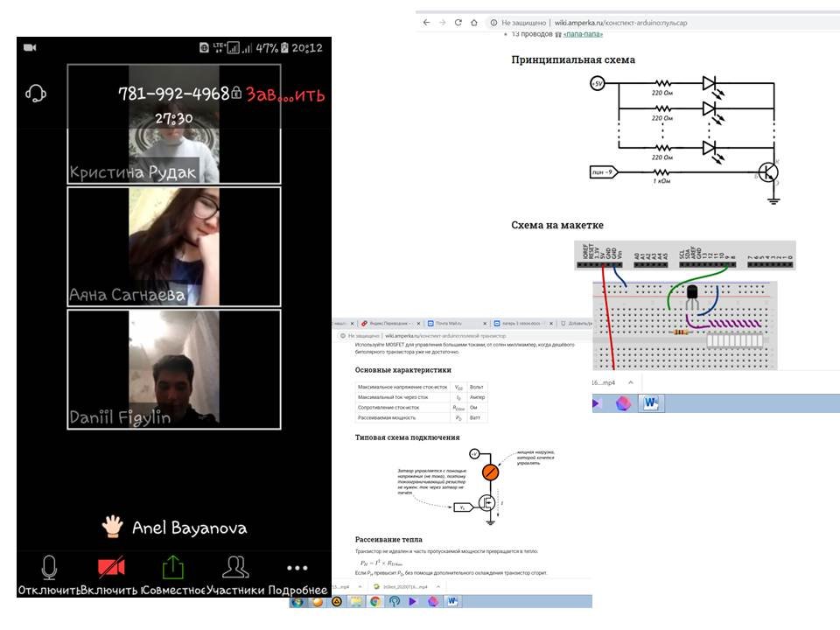Expand the 16...mp4 download chevron
The height and width of the screenshot is (630, 840).
[x=631, y=382]
